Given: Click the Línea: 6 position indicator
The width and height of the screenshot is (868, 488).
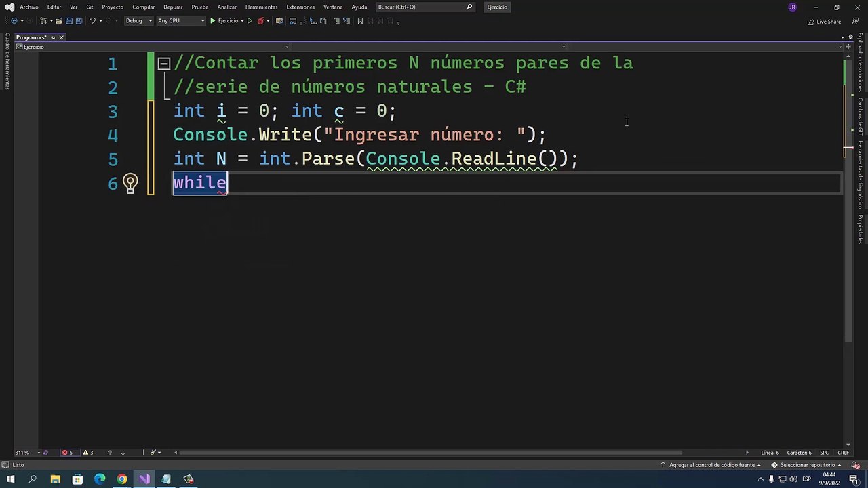Looking at the screenshot, I should pos(770,453).
